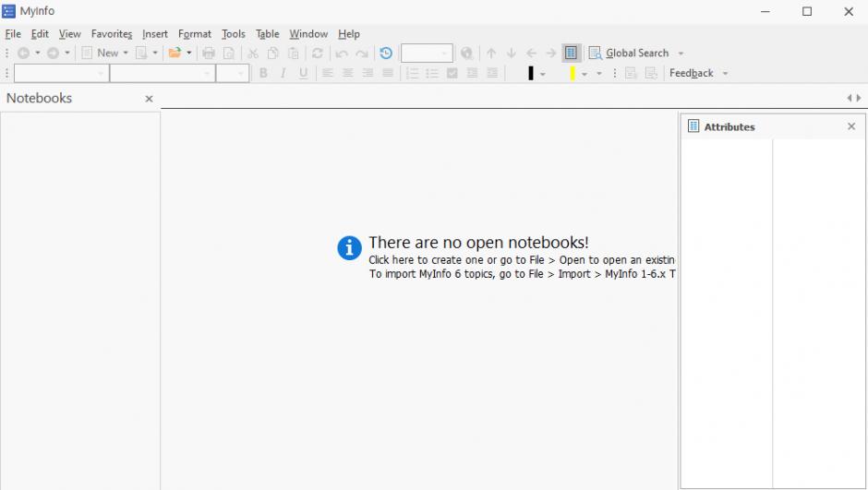Click the open folder toolbar icon
Screen dimensions: 868x490
tap(175, 54)
